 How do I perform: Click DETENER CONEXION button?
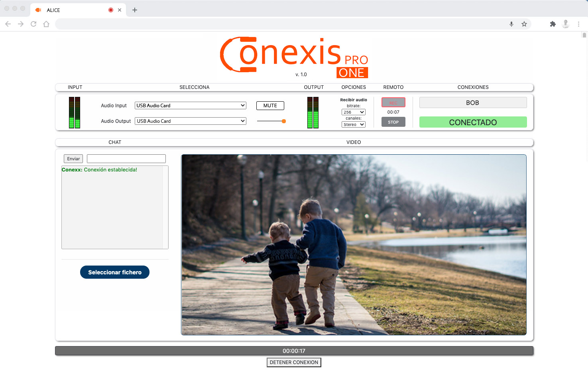294,362
